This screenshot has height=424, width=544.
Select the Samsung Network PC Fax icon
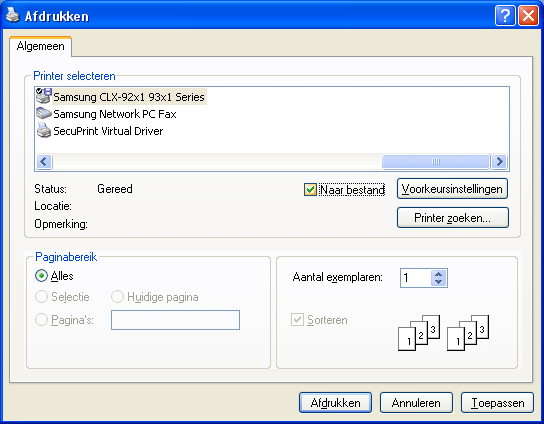tap(44, 113)
